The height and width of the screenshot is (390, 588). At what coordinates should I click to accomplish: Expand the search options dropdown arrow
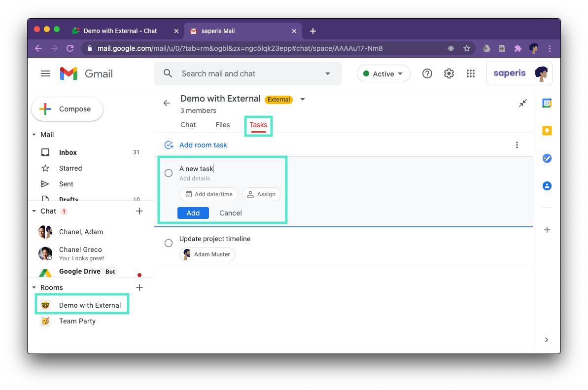click(327, 73)
